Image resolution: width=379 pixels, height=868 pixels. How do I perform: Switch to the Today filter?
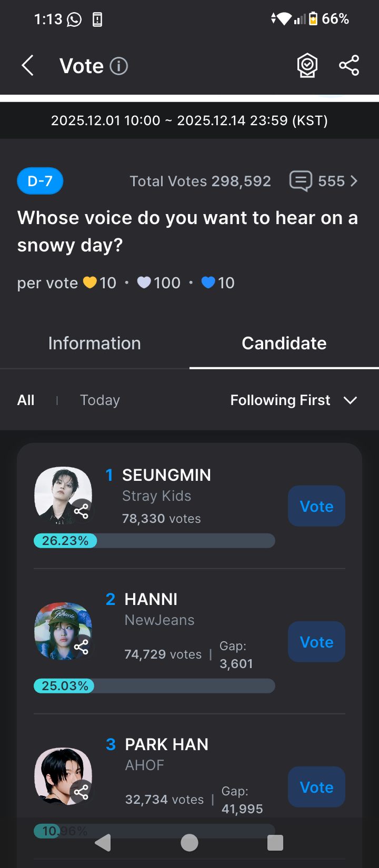(100, 400)
